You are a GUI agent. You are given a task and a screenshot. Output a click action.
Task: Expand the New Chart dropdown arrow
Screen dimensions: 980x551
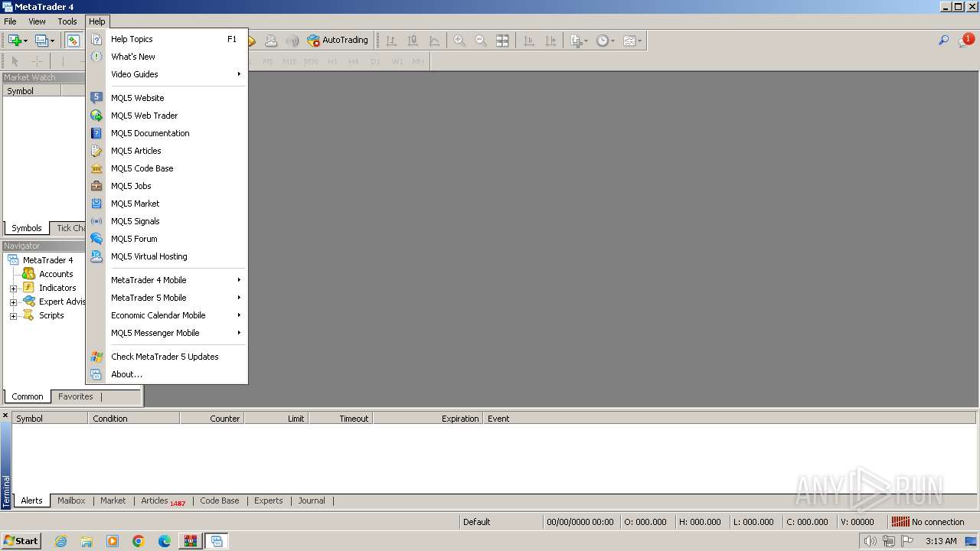(25, 41)
